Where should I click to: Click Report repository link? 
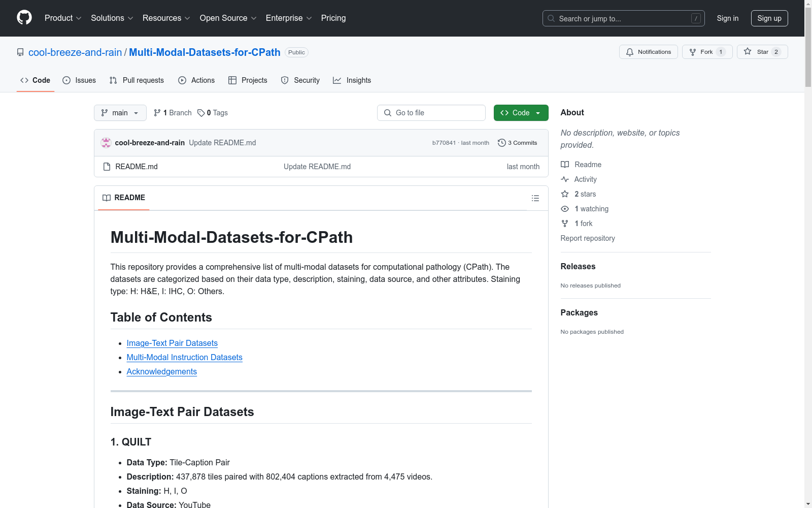click(588, 238)
